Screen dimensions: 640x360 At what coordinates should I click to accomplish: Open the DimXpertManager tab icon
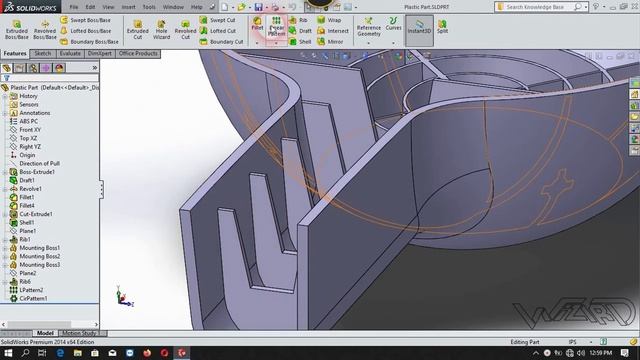tap(46, 68)
